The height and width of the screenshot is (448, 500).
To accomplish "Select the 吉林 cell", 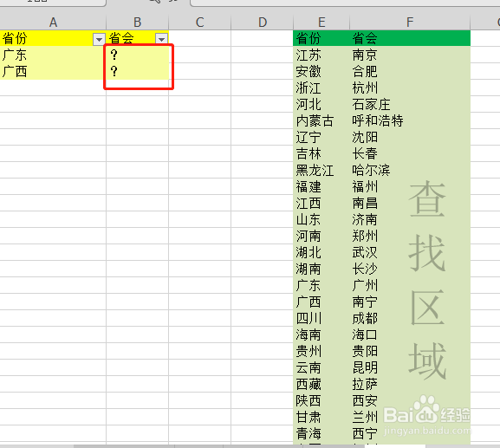I will point(321,153).
